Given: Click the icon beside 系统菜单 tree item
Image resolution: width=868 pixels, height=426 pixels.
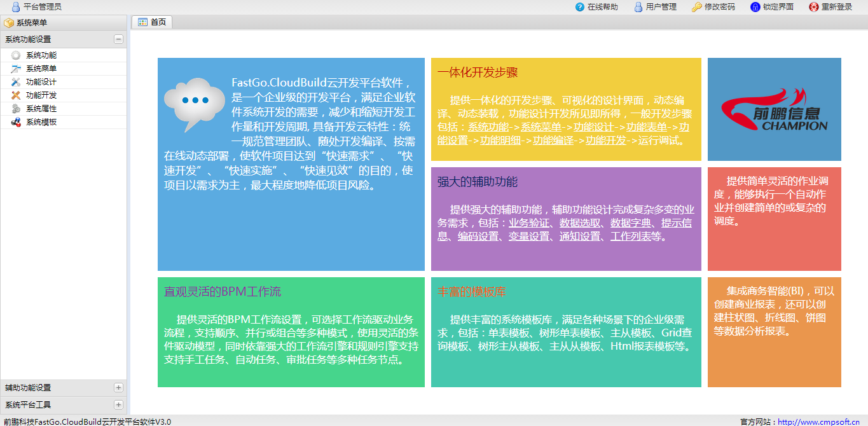Looking at the screenshot, I should (16, 69).
